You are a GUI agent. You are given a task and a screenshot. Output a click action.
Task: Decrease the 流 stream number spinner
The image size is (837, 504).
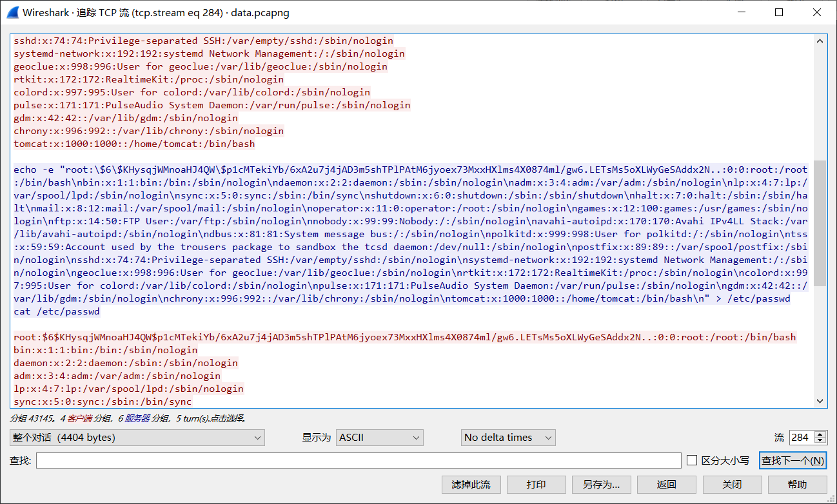pos(820,441)
